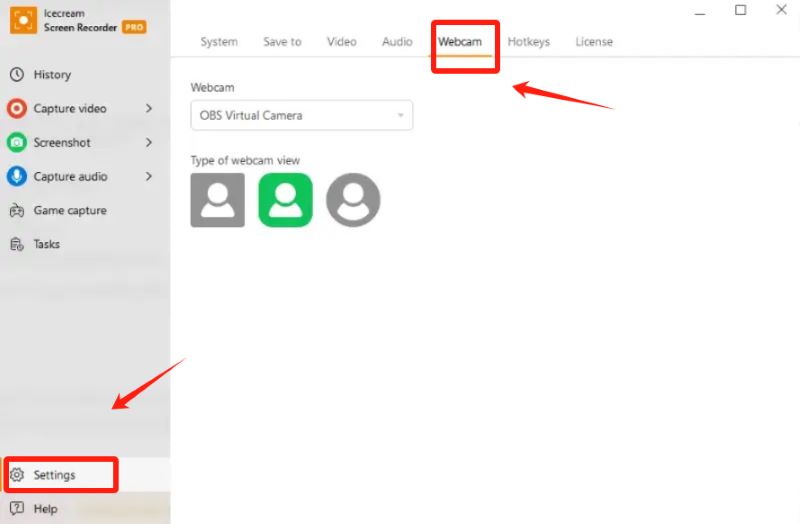
Task: Open Settings in the sidebar
Action: coord(85,475)
